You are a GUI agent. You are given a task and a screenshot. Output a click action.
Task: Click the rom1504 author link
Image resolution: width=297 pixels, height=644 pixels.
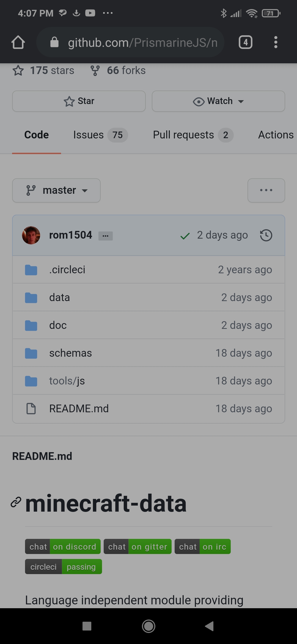(70, 235)
